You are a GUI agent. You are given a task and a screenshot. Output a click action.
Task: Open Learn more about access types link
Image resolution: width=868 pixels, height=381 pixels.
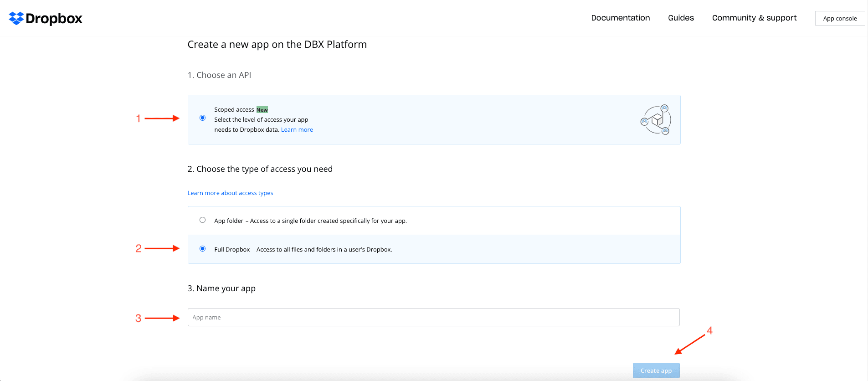(x=230, y=193)
